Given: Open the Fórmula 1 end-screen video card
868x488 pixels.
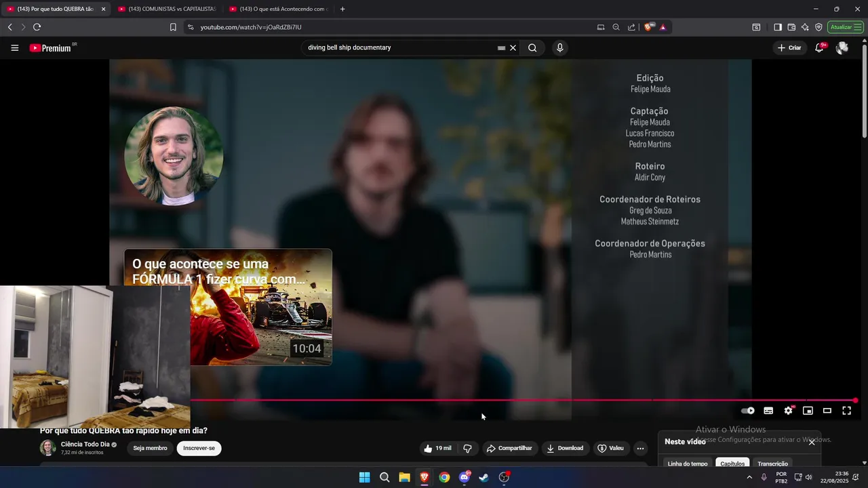Looking at the screenshot, I should 228,307.
